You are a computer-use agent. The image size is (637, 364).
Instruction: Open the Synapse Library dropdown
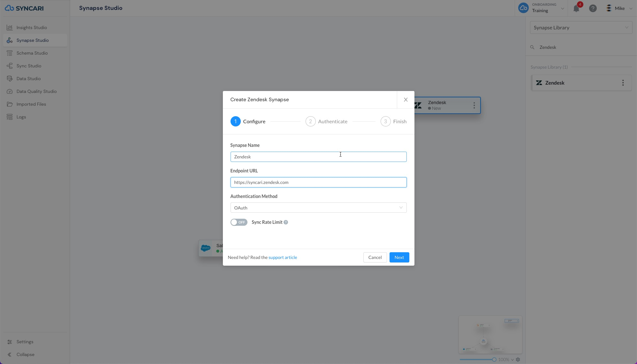pyautogui.click(x=581, y=27)
